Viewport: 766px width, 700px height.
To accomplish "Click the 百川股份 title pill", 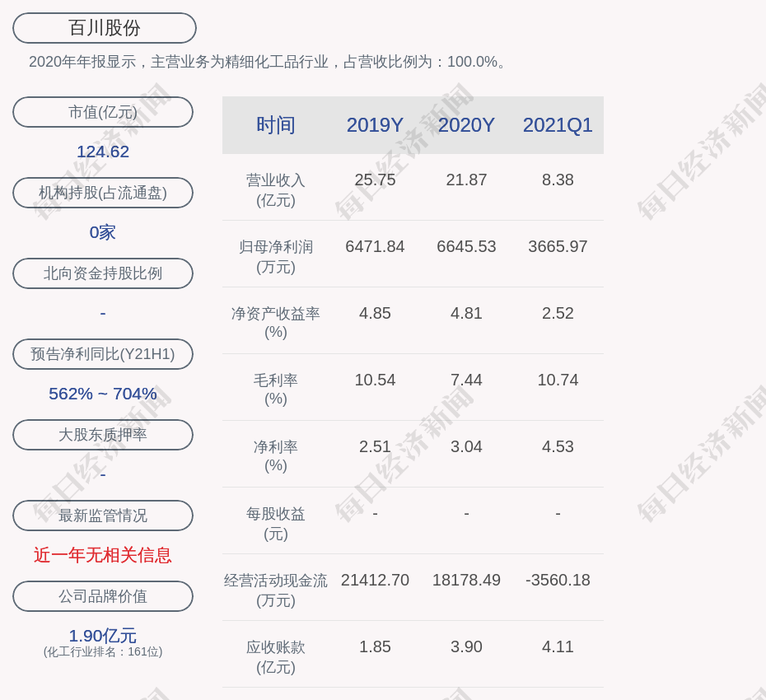I will click(103, 27).
